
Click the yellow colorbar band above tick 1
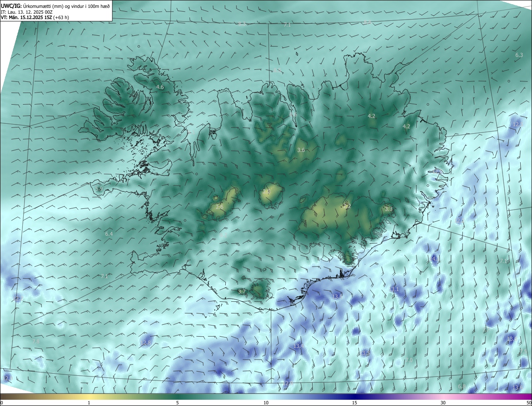(x=89, y=396)
